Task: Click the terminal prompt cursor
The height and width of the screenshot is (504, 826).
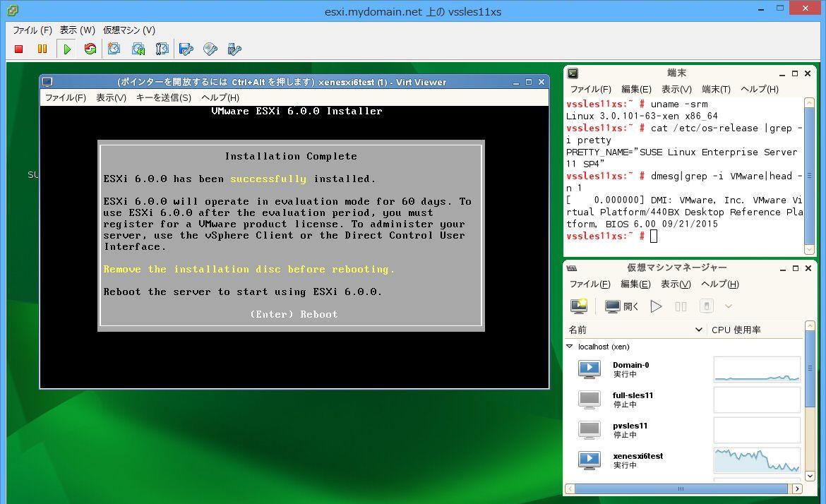Action: (x=654, y=236)
